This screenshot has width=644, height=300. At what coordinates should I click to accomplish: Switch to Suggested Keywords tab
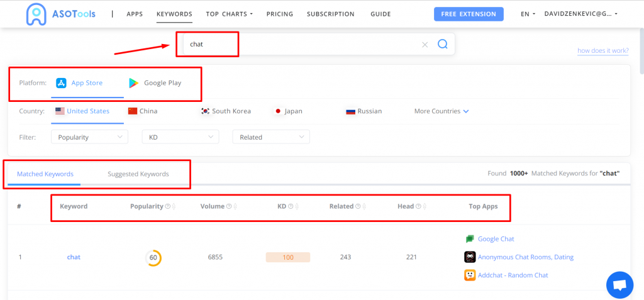[x=138, y=174]
